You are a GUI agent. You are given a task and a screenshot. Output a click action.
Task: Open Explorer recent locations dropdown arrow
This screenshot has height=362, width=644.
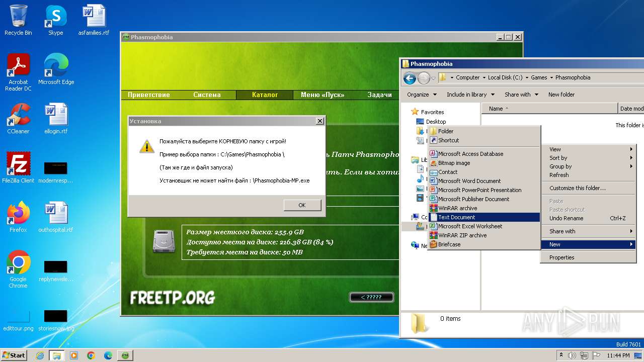click(434, 78)
